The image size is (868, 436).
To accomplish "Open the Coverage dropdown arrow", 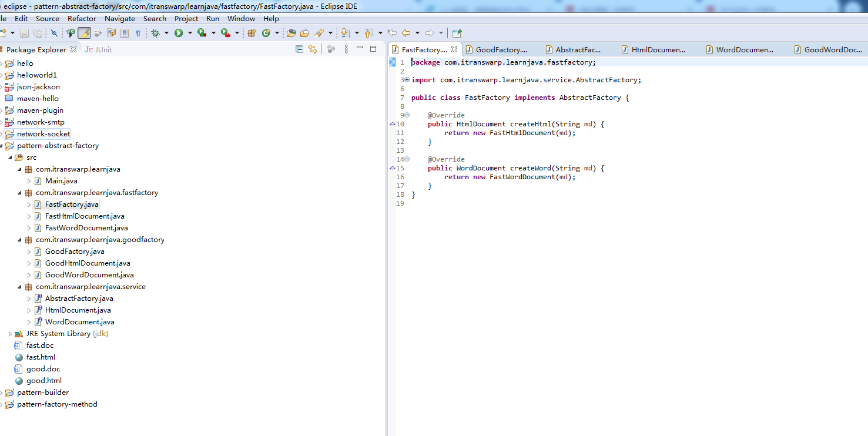I will 213,33.
